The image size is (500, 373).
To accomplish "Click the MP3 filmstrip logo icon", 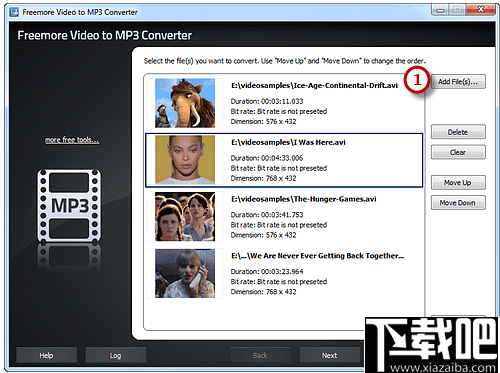I will (x=69, y=205).
